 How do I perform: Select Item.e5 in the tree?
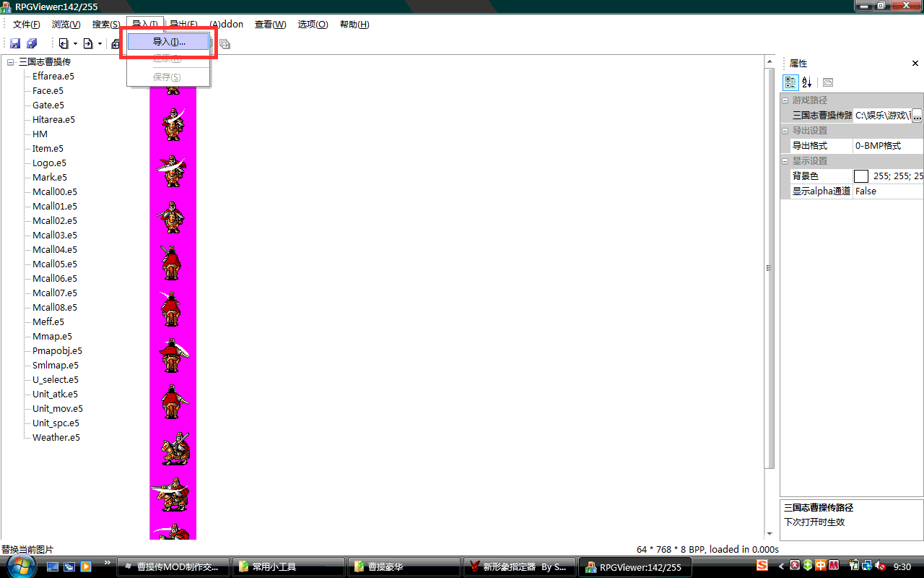pyautogui.click(x=48, y=148)
